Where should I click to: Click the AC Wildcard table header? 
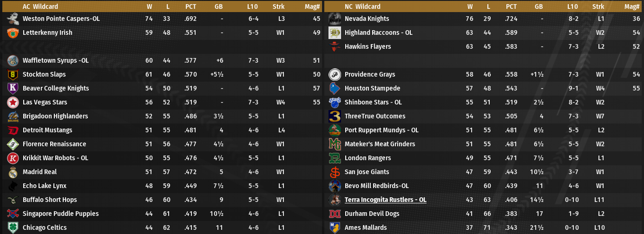39,6
